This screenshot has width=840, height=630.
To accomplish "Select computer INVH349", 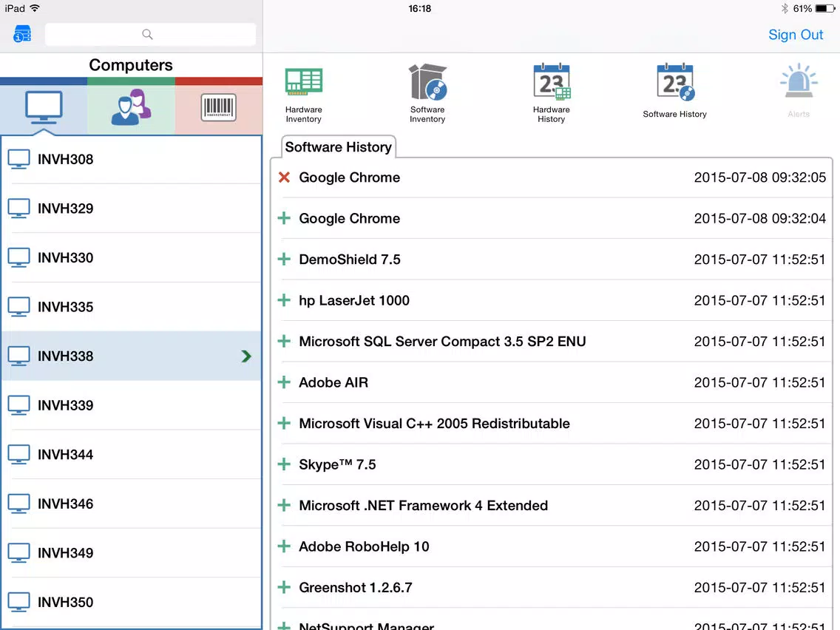I will coord(132,553).
